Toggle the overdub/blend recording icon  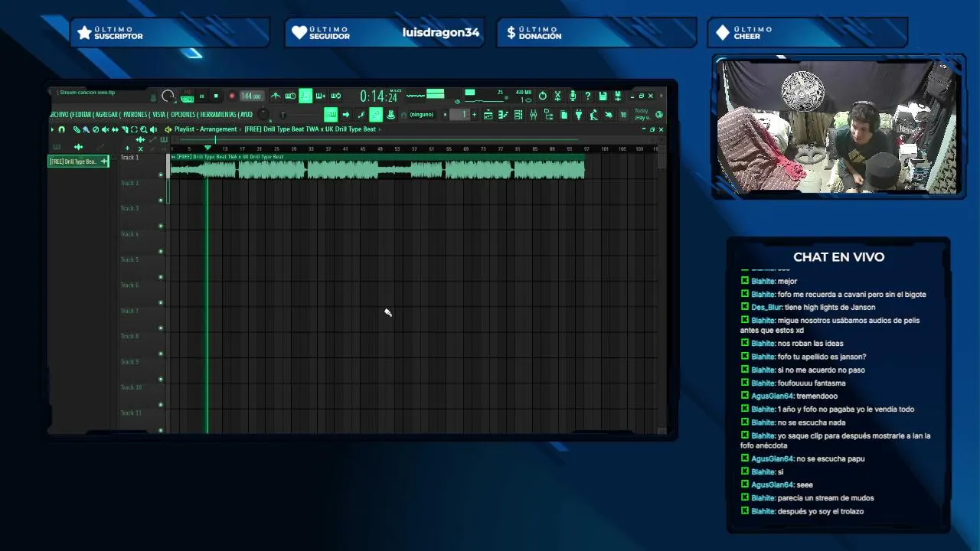click(321, 96)
